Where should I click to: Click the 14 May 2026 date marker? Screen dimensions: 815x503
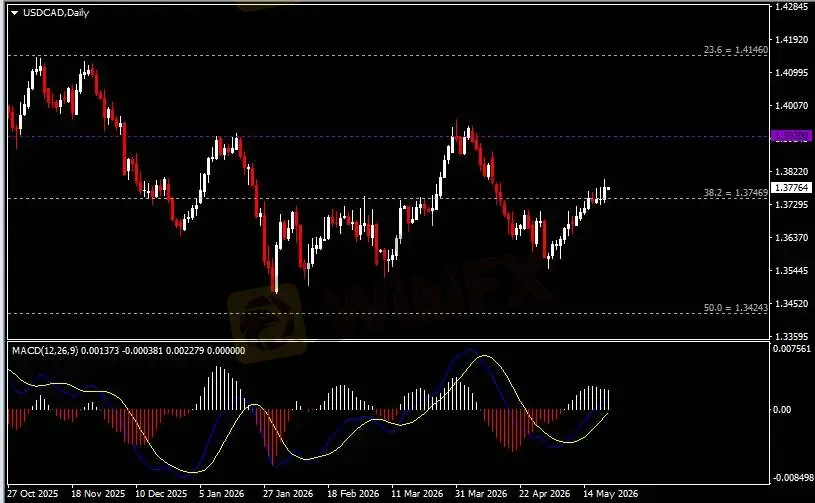(x=610, y=493)
